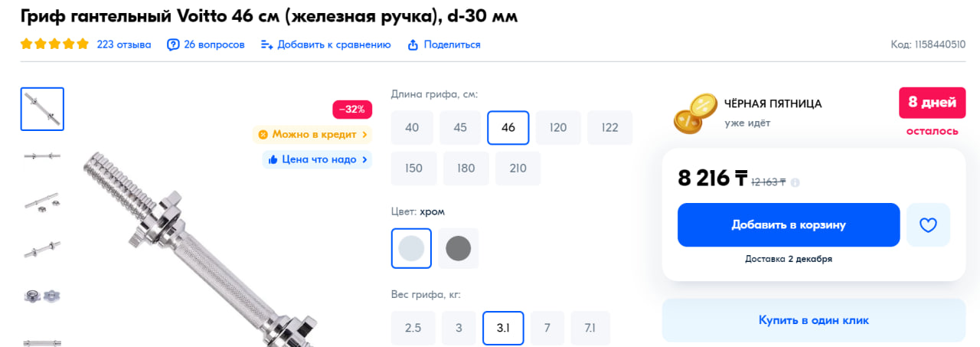Open the 223 отзыва reviews link
Viewport: 980px width, 347px height.
[x=124, y=44]
